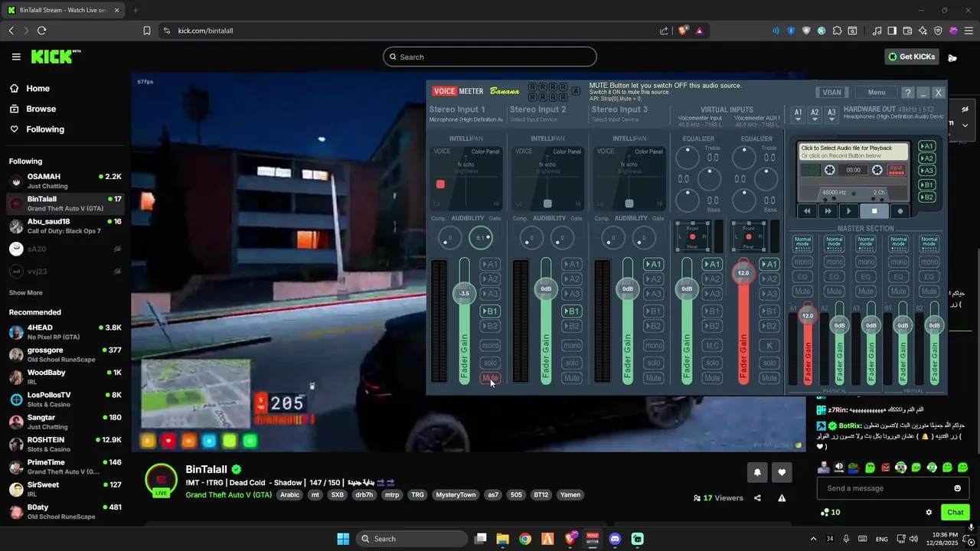Viewport: 980px width, 551px height.
Task: Open Kick hamburger sidebar menu
Action: (16, 57)
